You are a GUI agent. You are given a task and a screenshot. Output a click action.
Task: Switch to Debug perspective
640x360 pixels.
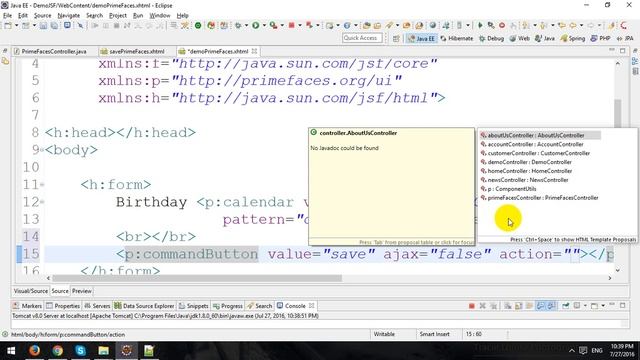tap(491, 38)
